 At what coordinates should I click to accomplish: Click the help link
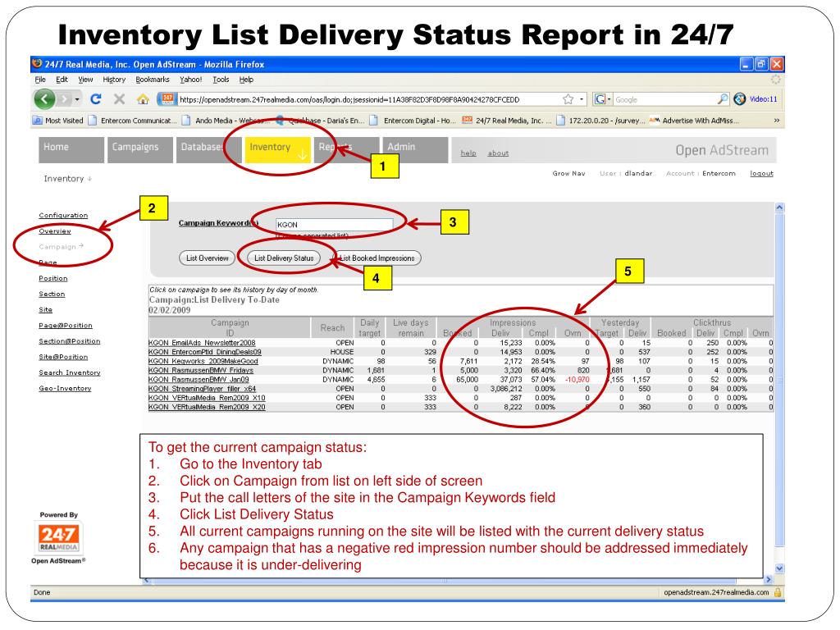[468, 153]
